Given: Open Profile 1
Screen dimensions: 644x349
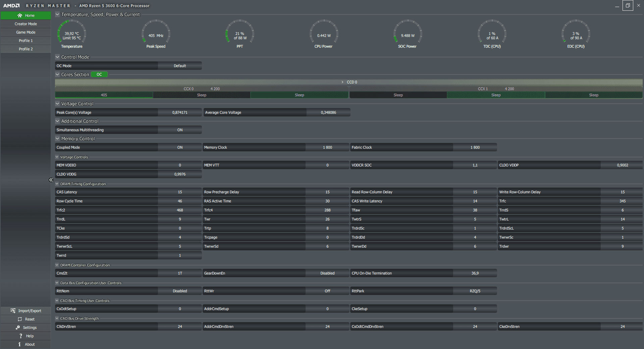Looking at the screenshot, I should (x=26, y=41).
